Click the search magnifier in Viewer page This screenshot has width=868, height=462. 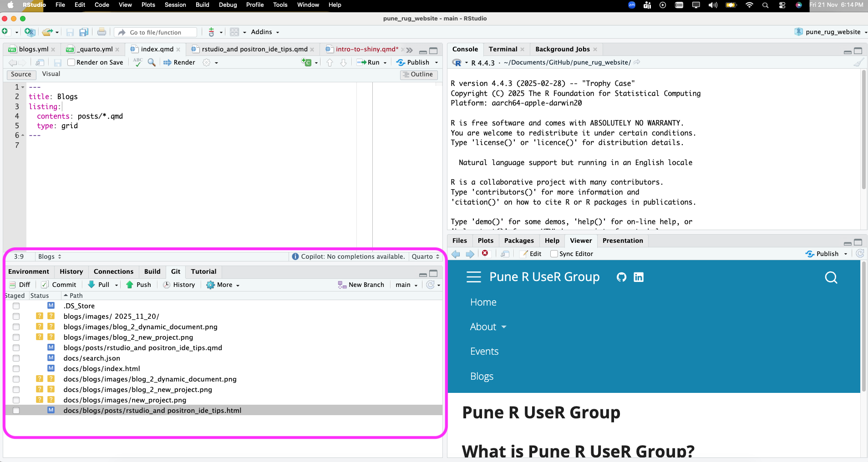coord(831,277)
